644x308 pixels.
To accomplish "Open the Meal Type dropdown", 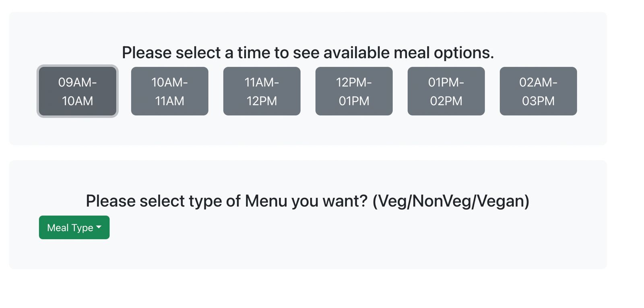I will click(74, 228).
